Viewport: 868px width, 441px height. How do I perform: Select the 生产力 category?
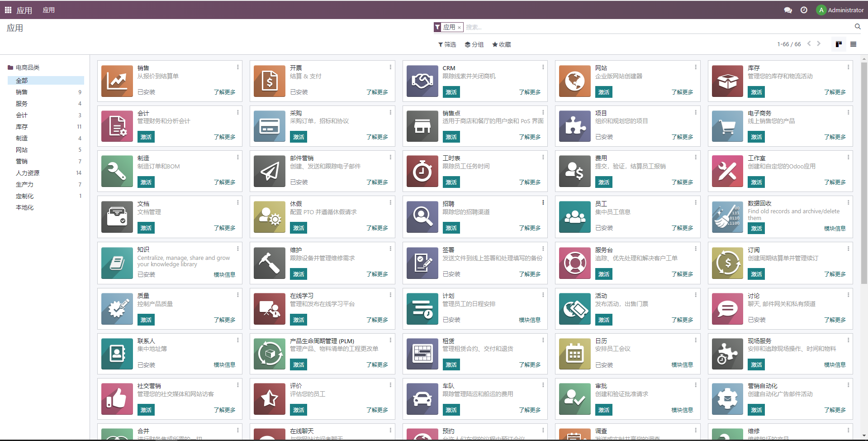(46, 184)
